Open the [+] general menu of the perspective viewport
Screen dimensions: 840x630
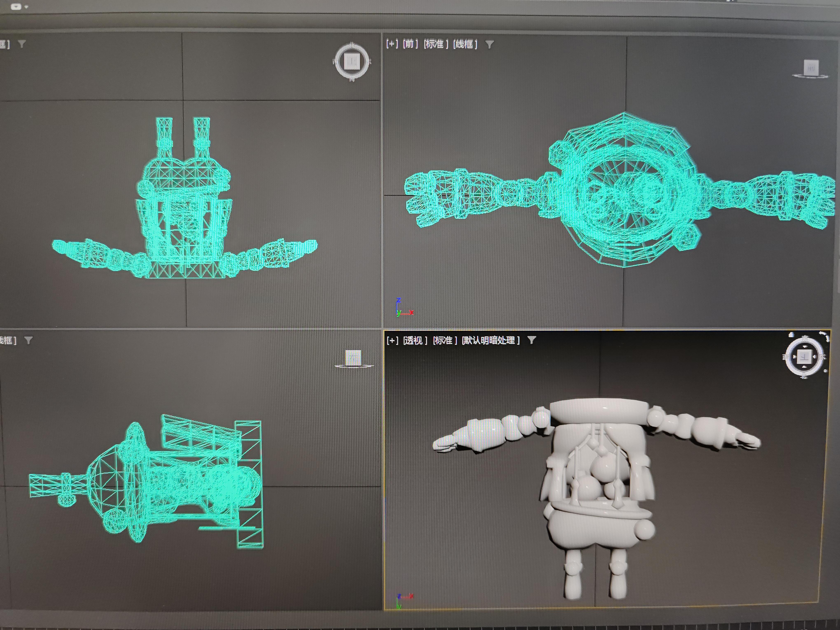coord(392,340)
